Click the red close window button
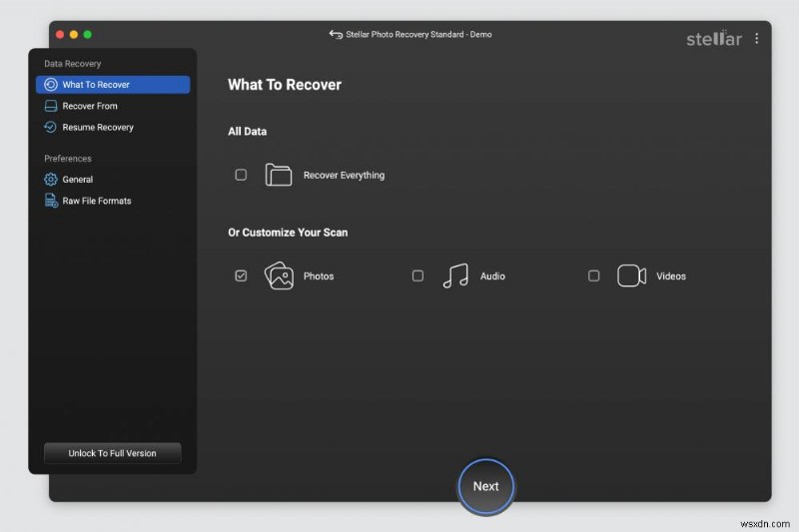Viewport: 799px width, 532px height. click(60, 35)
